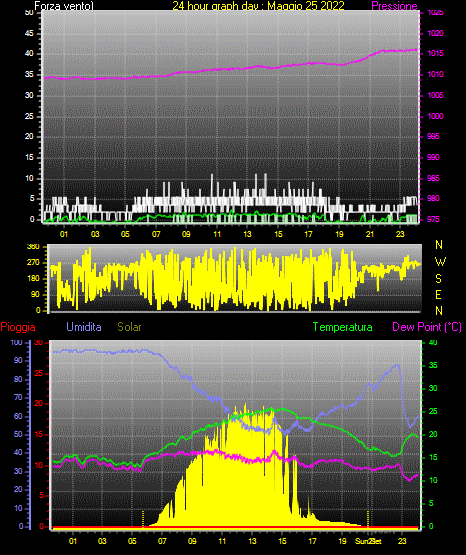
Task: Click hour label 07 on the wind chart
Action: (x=156, y=234)
